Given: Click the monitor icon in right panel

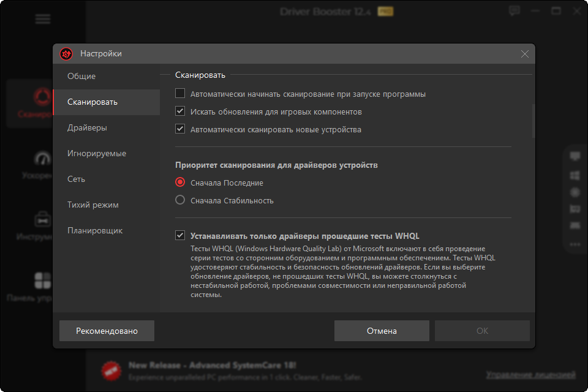Looking at the screenshot, I should (x=575, y=156).
